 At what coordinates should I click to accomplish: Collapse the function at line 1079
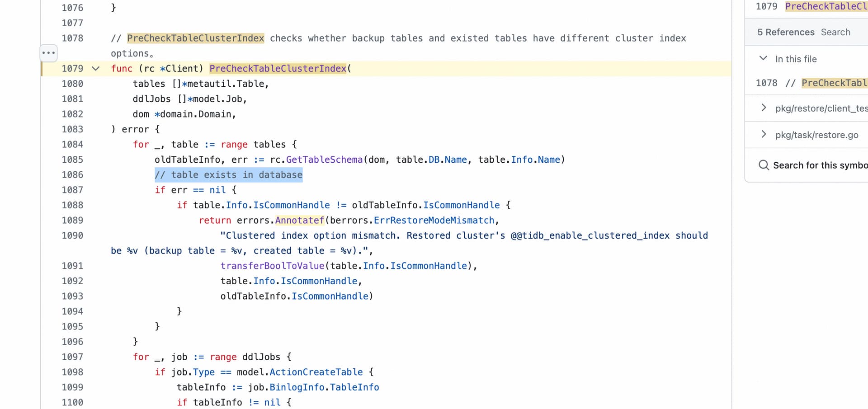tap(95, 69)
